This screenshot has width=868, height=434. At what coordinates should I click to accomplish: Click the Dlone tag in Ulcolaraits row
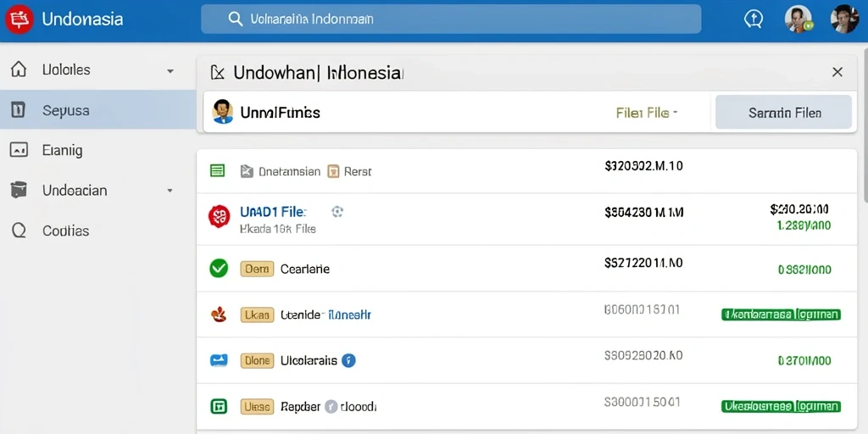tap(257, 361)
